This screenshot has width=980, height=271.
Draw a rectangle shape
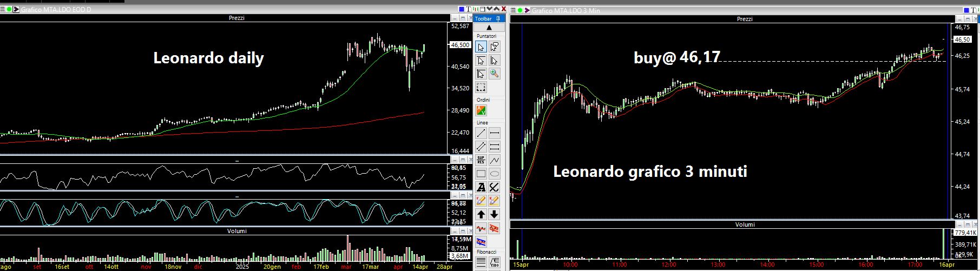click(x=481, y=174)
